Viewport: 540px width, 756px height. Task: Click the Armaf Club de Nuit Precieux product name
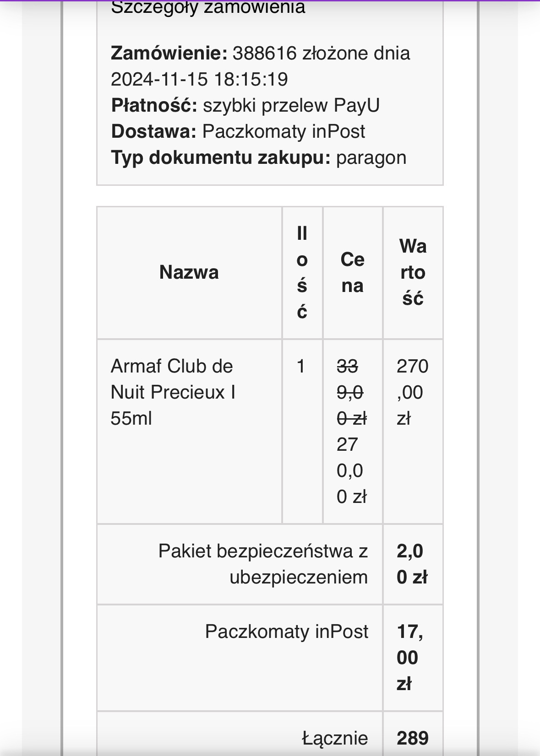tap(173, 392)
